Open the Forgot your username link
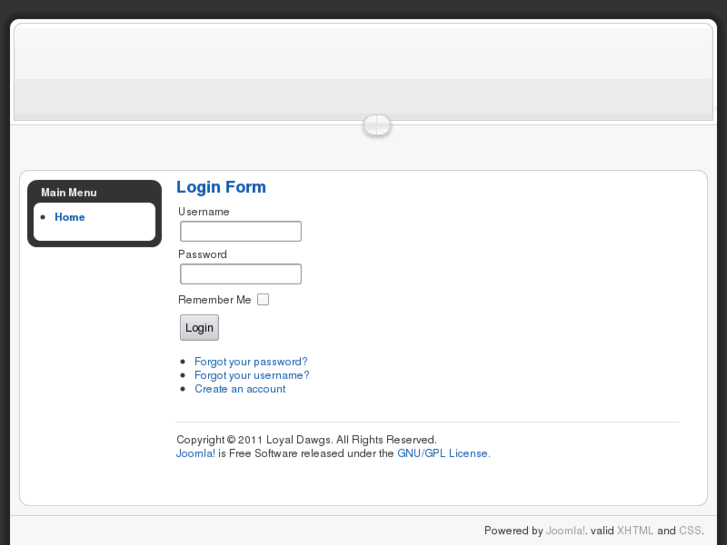 coord(252,376)
